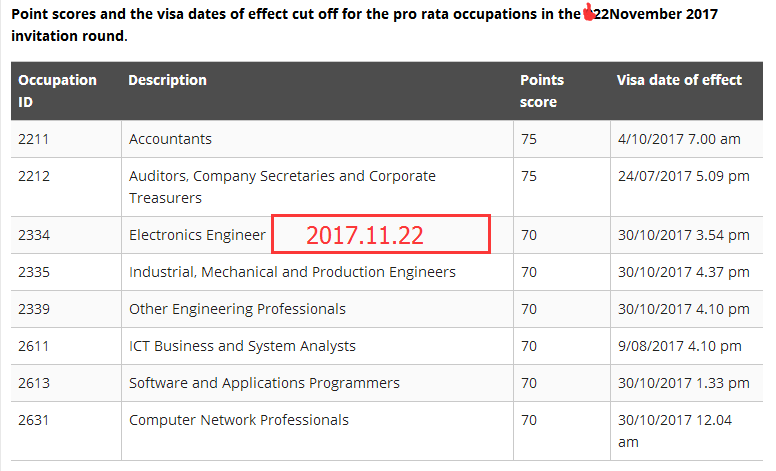This screenshot has width=776, height=471.
Task: Select Software and Applications Programmers cell
Action: click(264, 383)
